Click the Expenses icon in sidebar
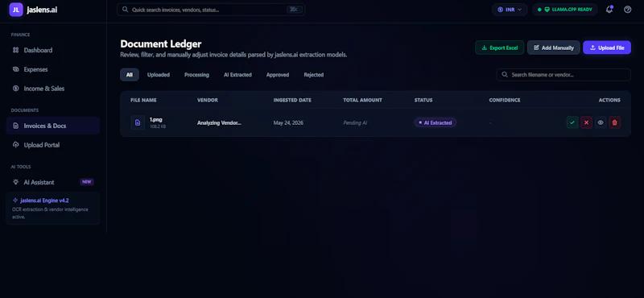 pos(15,69)
